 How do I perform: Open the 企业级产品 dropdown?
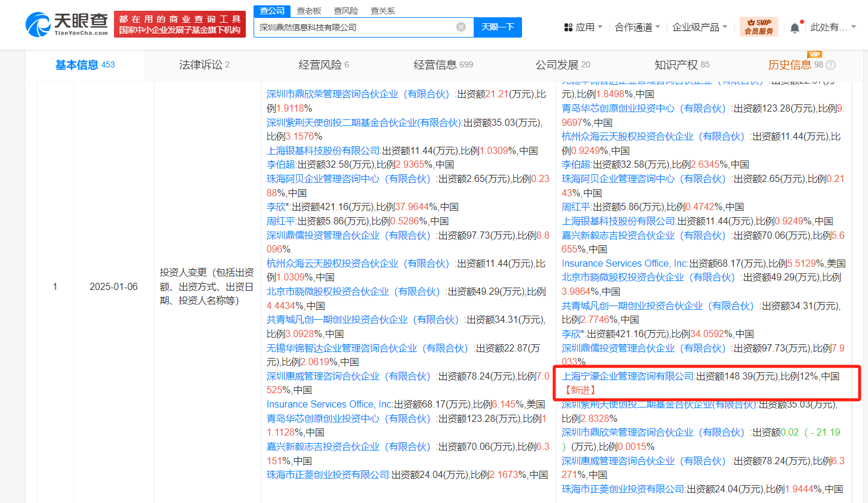pos(699,27)
